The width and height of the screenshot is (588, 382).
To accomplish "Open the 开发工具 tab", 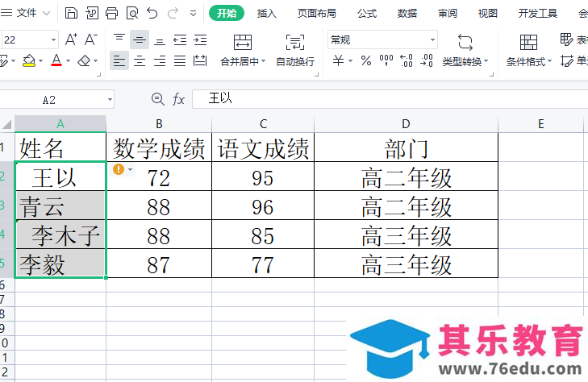I will click(x=538, y=14).
